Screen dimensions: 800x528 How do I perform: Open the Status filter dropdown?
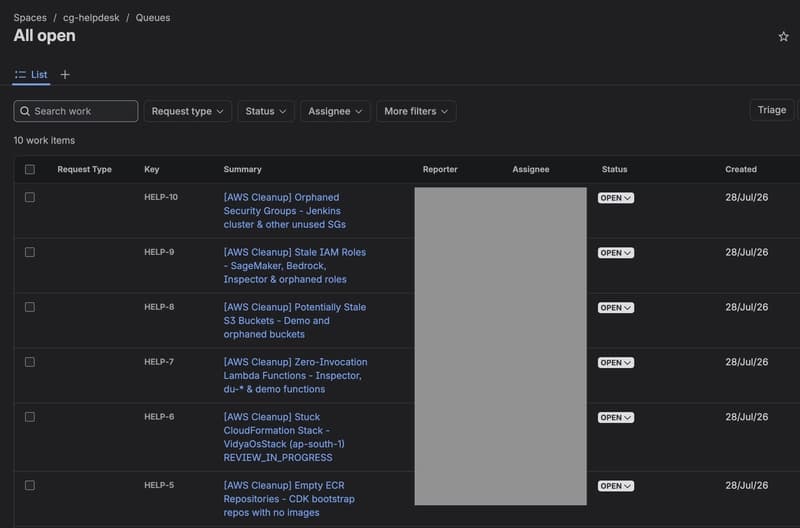266,111
